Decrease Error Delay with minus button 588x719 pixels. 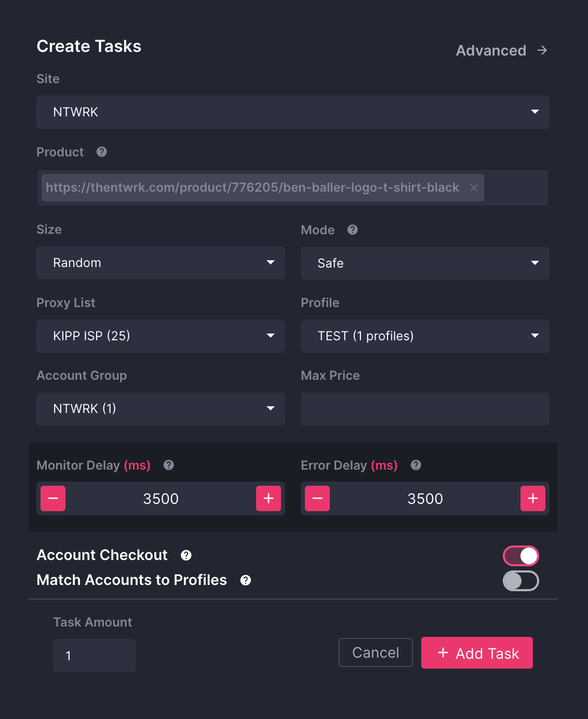pyautogui.click(x=317, y=499)
